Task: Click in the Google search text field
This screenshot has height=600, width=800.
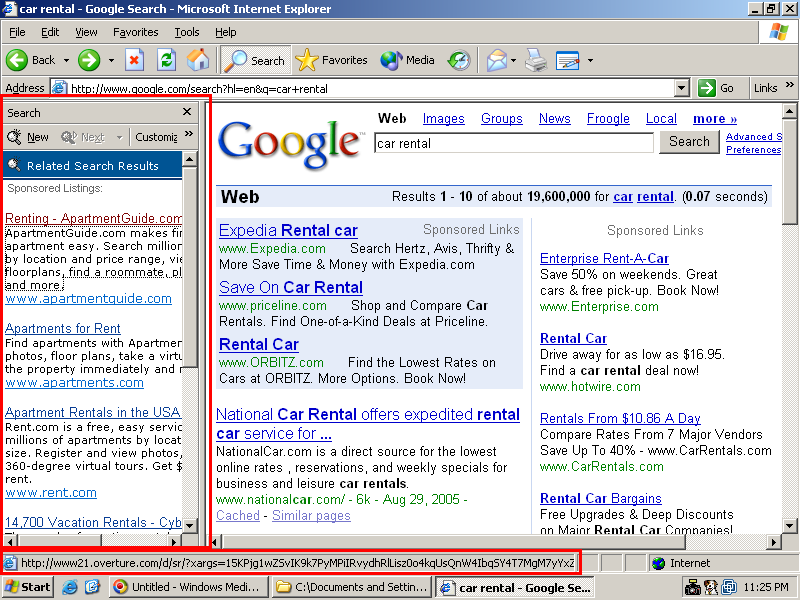Action: (x=513, y=143)
